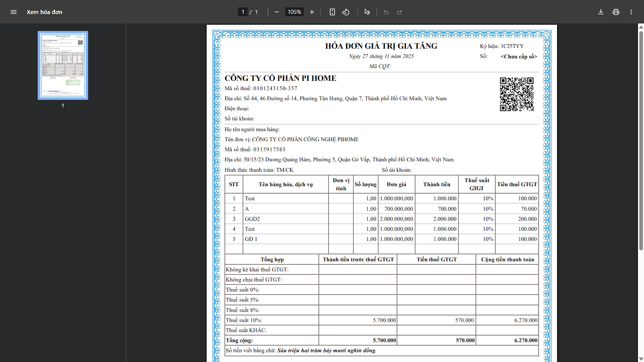The height and width of the screenshot is (362, 644).
Task: Click the redo arrow icon
Action: (x=400, y=12)
